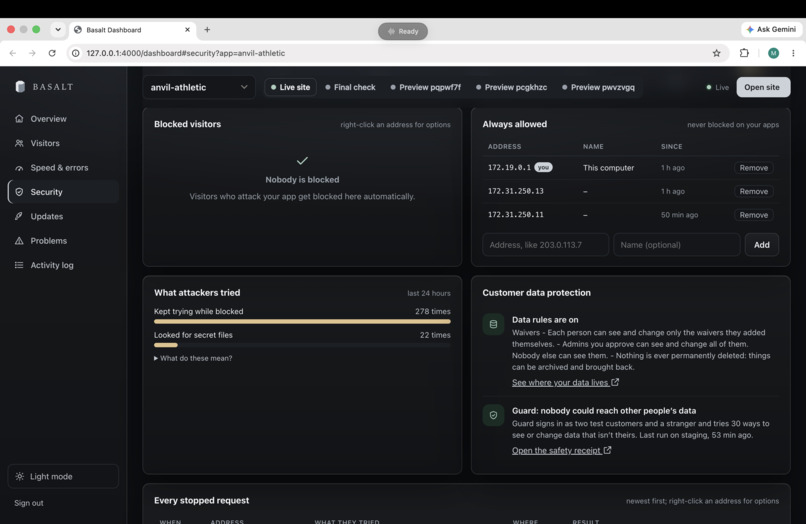This screenshot has height=524, width=806.
Task: Click the Overview home icon
Action: coord(19,119)
